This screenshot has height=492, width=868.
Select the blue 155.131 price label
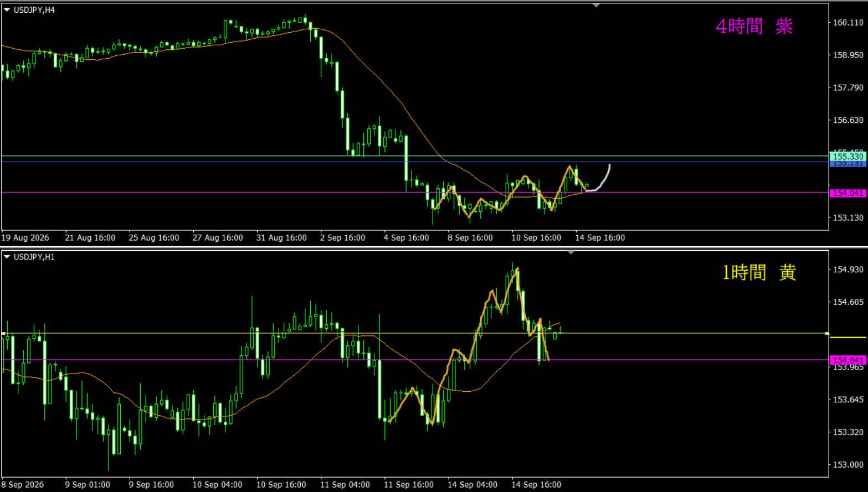pyautogui.click(x=848, y=164)
